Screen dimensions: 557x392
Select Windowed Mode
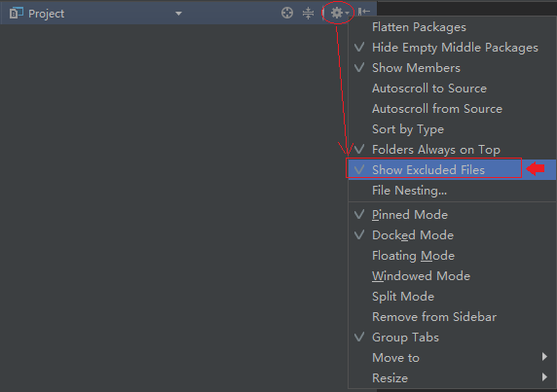pos(452,276)
